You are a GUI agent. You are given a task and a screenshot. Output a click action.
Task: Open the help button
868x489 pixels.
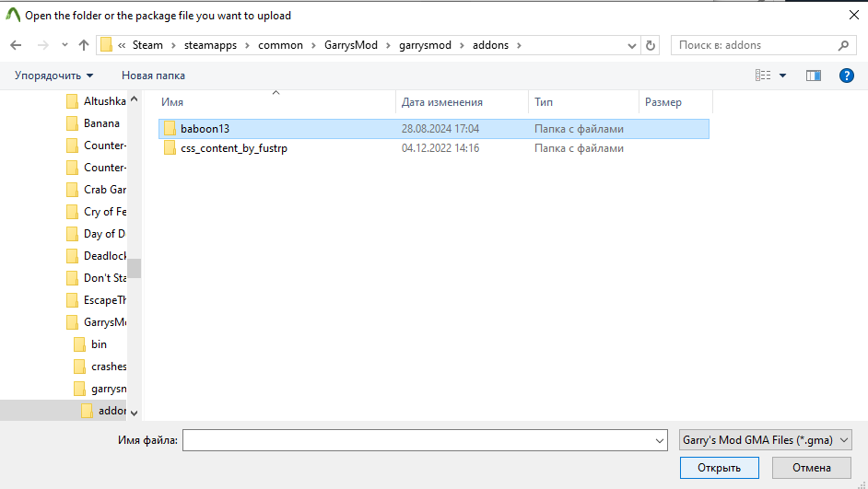847,76
